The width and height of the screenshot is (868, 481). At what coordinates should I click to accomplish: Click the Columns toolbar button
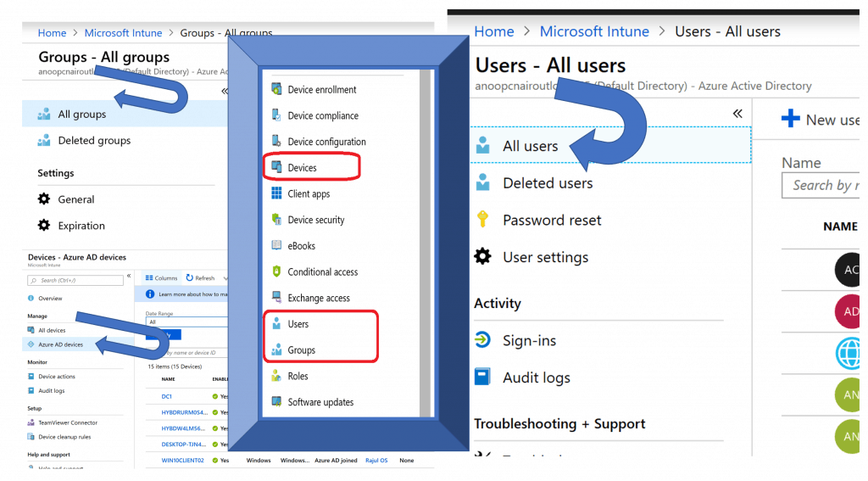click(x=161, y=277)
